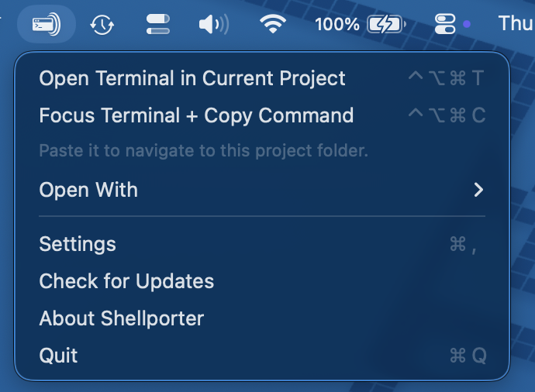Choose Open Terminal in Current Project
The image size is (535, 392).
pos(192,78)
